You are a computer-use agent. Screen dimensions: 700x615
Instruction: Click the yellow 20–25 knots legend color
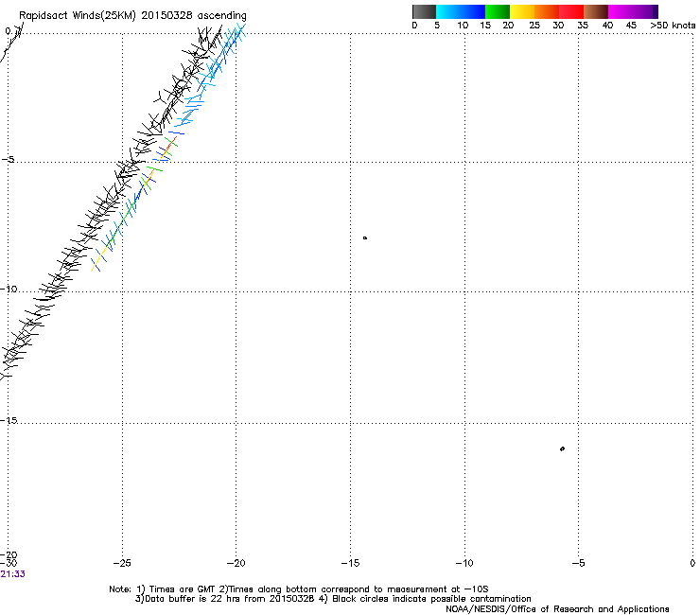(522, 11)
